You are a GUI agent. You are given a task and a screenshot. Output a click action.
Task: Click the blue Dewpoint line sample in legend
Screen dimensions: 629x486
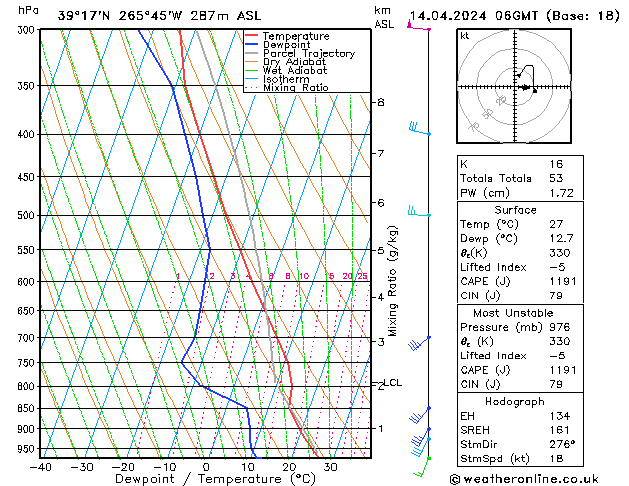pos(252,44)
